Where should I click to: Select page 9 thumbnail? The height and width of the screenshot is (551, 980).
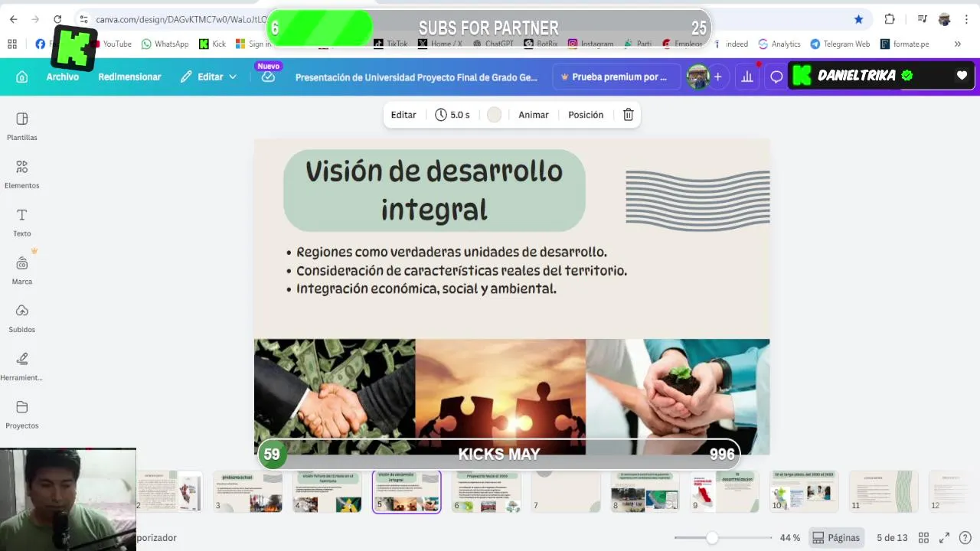[x=725, y=491]
